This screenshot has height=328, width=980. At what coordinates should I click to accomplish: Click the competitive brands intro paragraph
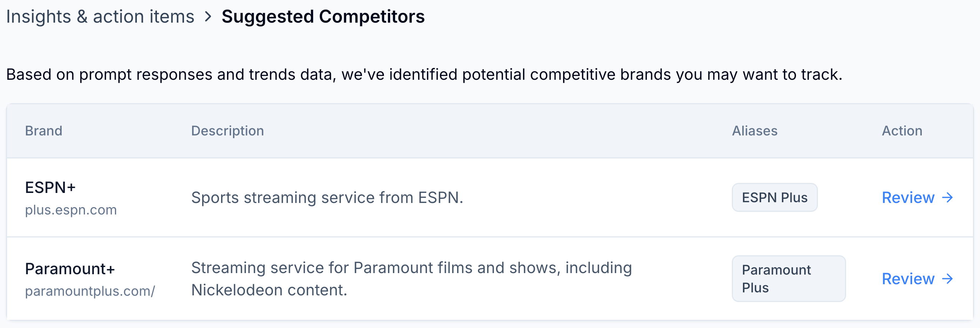point(425,75)
